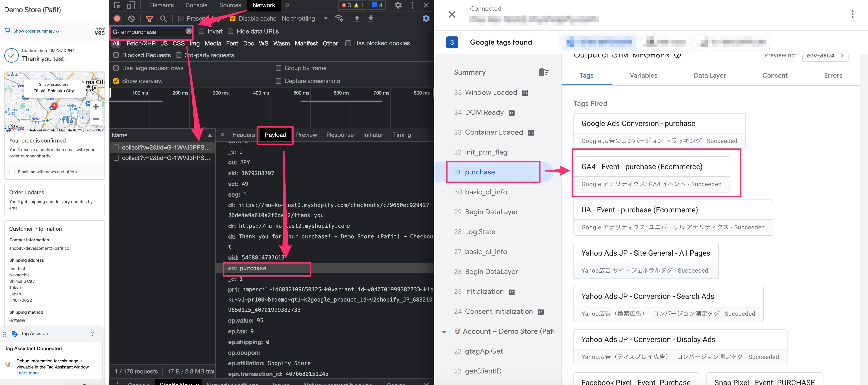Sort requests by Name column arrow

pos(210,135)
